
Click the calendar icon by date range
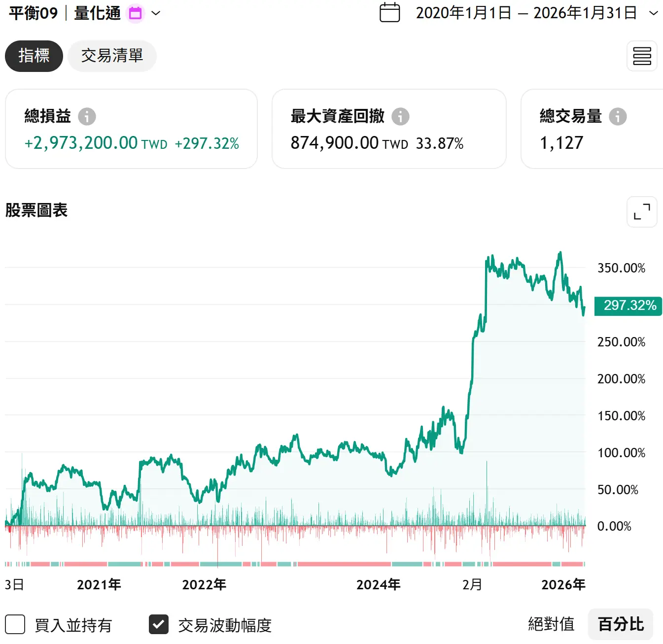pos(389,13)
